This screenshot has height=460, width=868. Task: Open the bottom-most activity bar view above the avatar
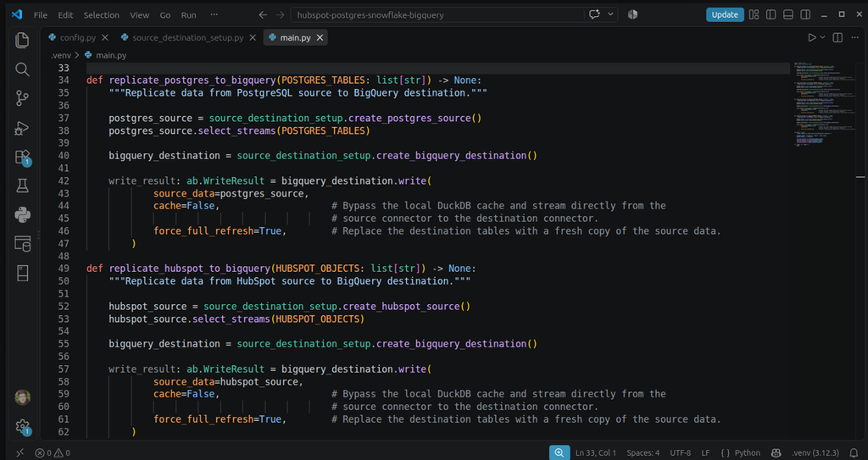pos(22,273)
